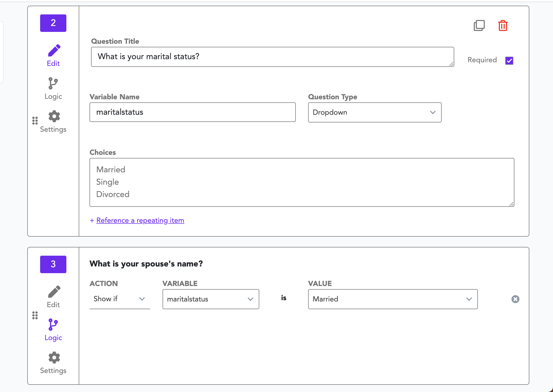Click the duplicate question icon

pyautogui.click(x=479, y=25)
